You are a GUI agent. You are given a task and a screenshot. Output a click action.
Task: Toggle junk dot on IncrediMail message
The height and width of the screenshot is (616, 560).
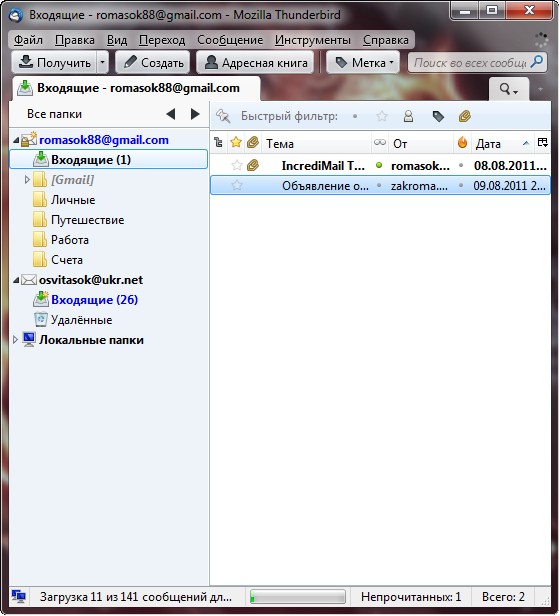(461, 165)
